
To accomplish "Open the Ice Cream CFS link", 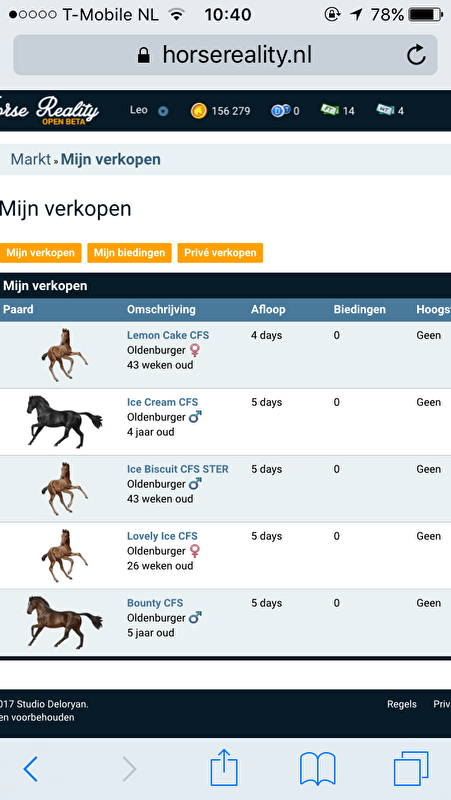I will pyautogui.click(x=162, y=402).
